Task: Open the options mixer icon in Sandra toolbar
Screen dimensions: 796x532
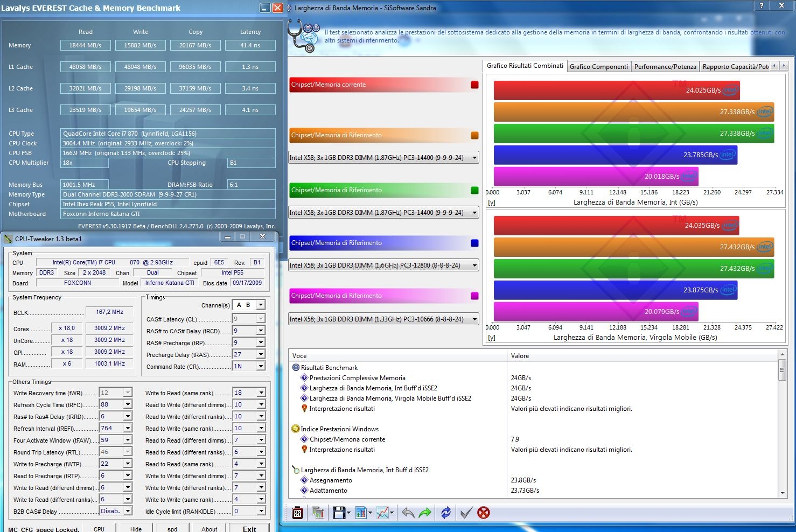Action: tap(297, 513)
